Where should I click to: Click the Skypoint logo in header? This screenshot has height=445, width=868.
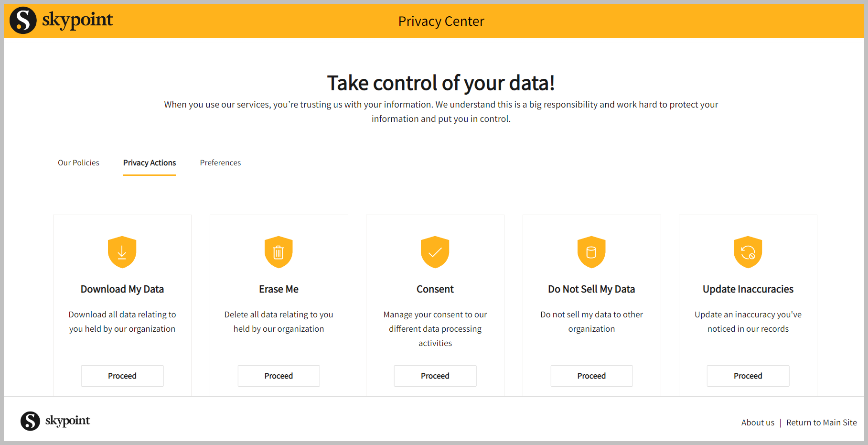click(62, 21)
